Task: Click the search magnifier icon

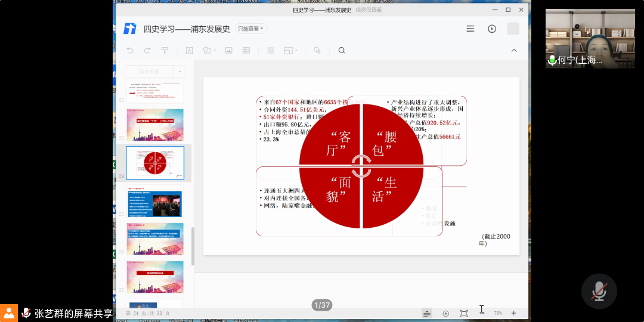Action: 342,51
